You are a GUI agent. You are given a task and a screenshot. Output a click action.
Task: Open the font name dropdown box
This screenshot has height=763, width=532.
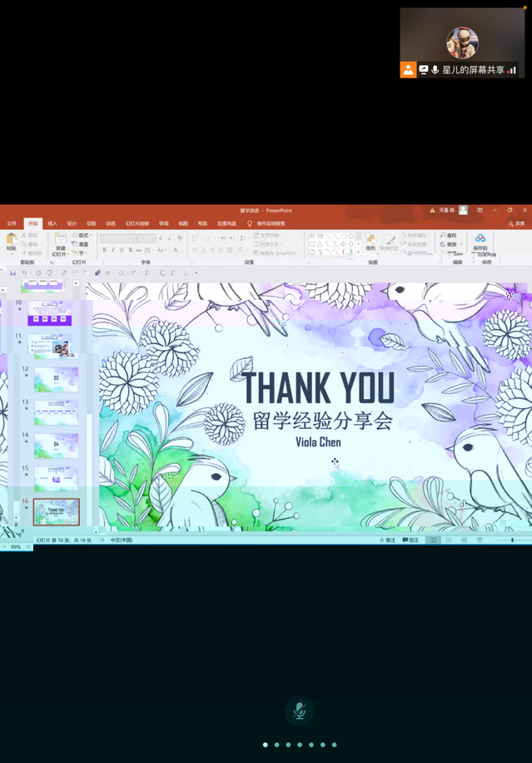pos(119,238)
